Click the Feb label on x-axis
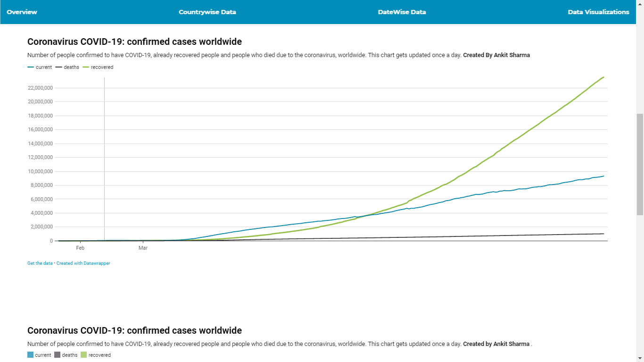Image resolution: width=644 pixels, height=362 pixels. point(80,248)
